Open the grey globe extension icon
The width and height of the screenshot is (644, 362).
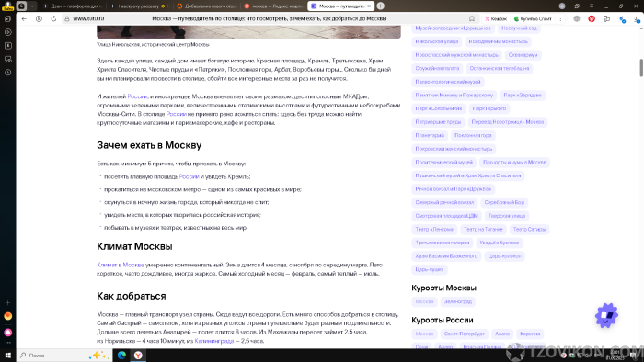click(577, 19)
